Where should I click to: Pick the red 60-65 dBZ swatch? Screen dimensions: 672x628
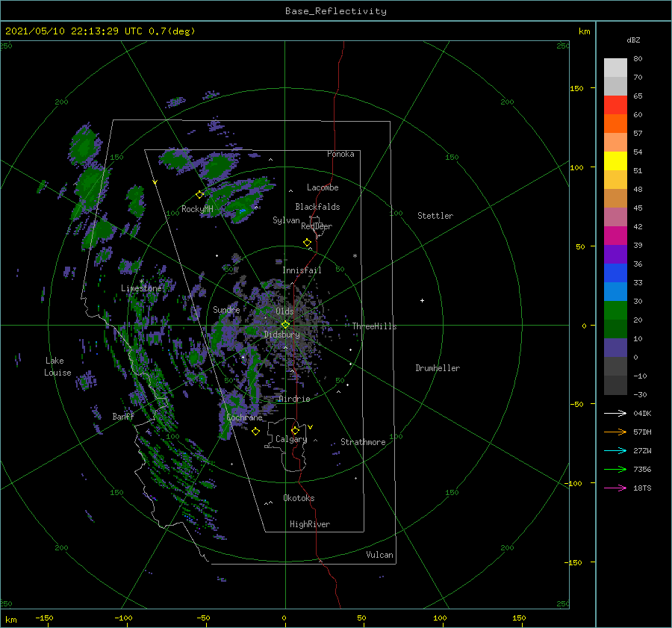615,105
